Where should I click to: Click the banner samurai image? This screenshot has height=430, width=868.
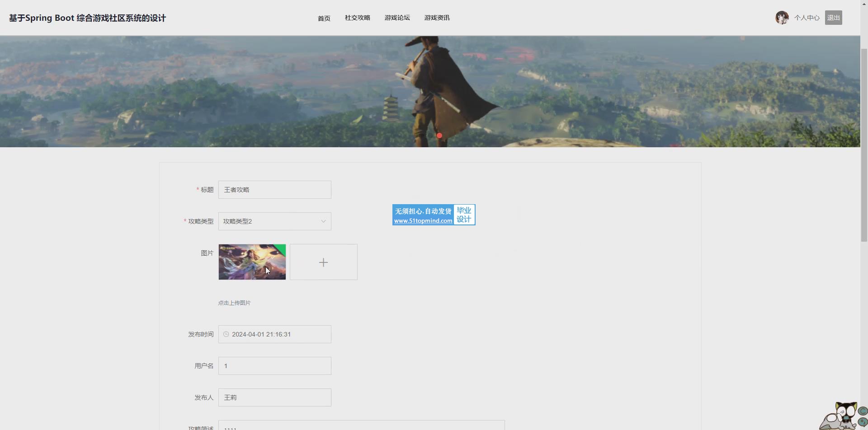tap(430, 92)
